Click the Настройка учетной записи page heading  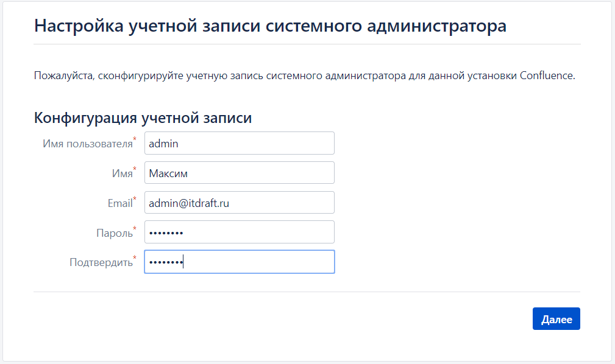click(270, 27)
